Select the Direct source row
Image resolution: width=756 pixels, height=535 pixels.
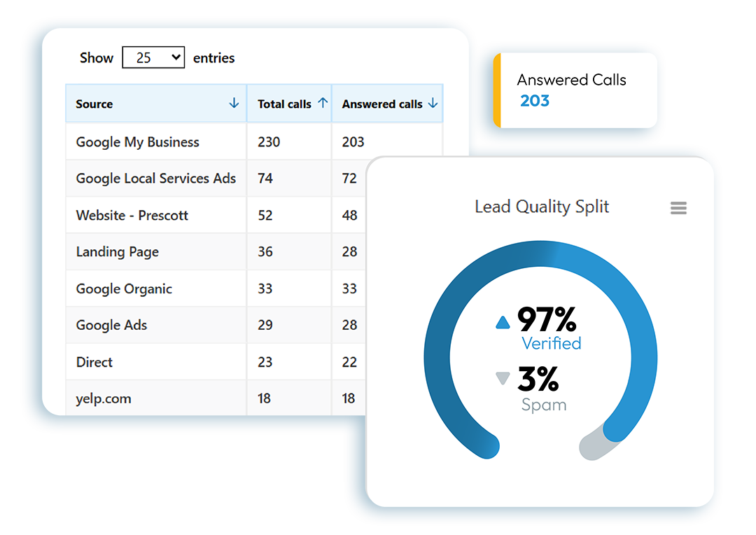tap(94, 362)
